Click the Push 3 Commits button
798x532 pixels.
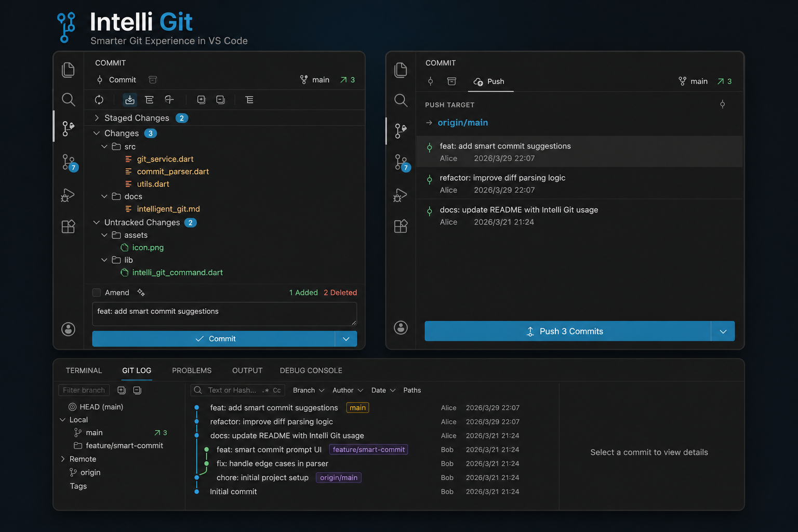pyautogui.click(x=567, y=331)
